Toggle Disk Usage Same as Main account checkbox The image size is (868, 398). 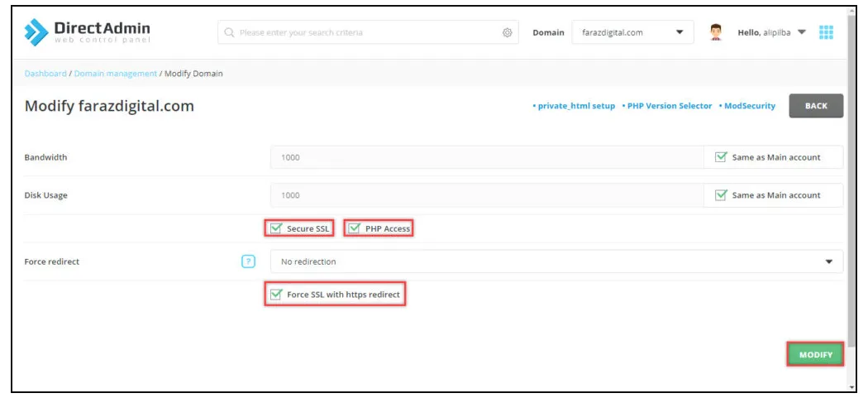[x=720, y=194]
